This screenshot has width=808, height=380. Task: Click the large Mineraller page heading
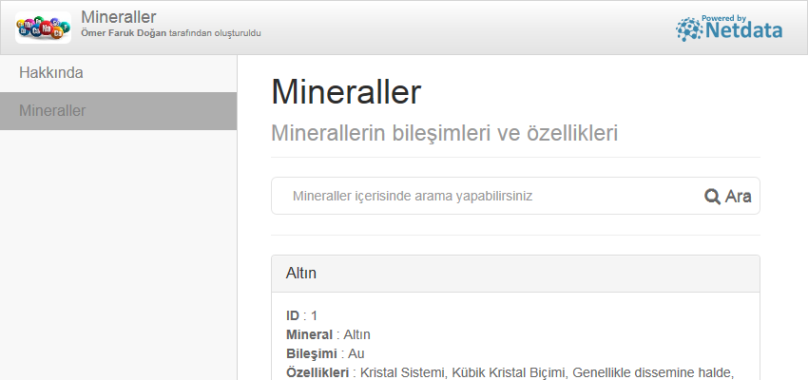(346, 92)
